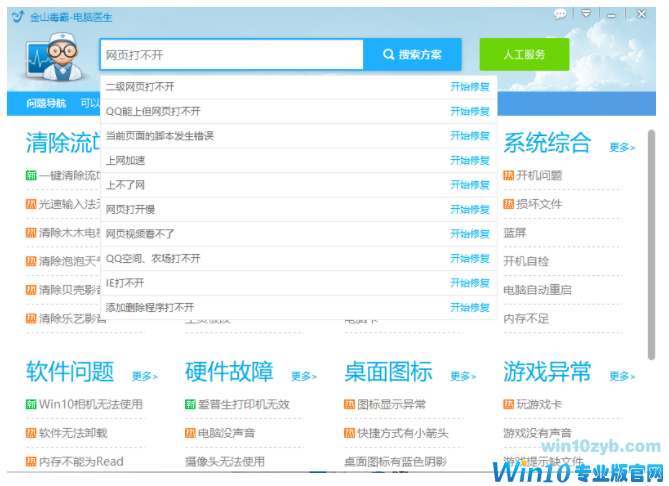Image resolution: width=669 pixels, height=486 pixels.
Task: Choose the 网页打开慢 suggestion
Action: (x=131, y=210)
